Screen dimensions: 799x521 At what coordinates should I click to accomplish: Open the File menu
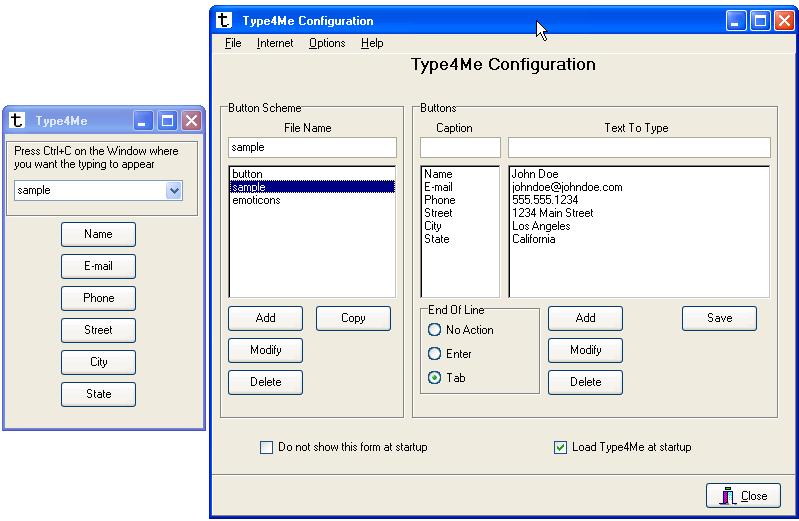[x=233, y=43]
